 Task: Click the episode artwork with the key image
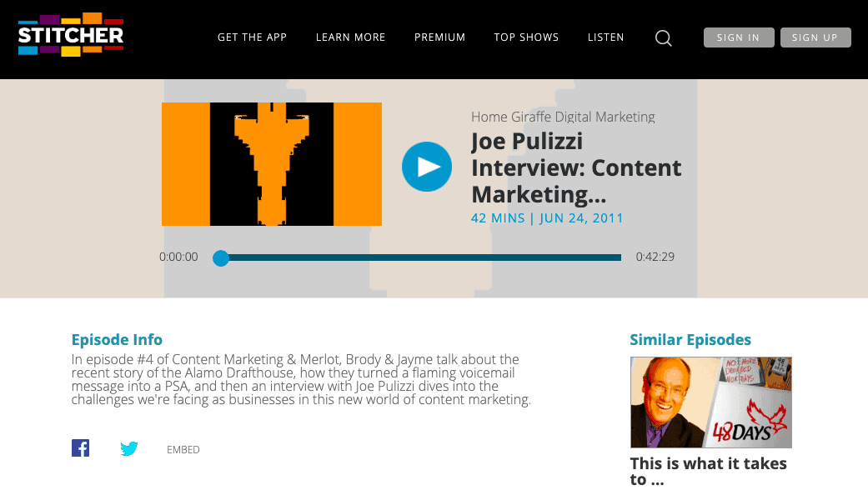click(271, 164)
